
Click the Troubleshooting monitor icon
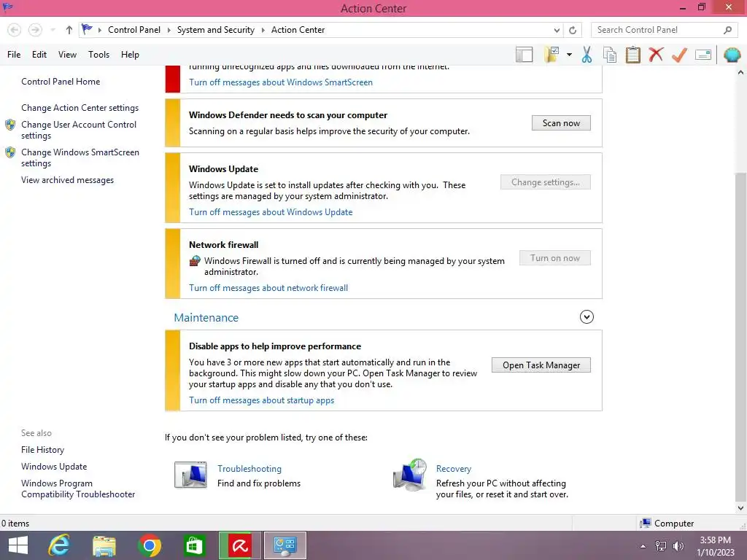pyautogui.click(x=190, y=475)
